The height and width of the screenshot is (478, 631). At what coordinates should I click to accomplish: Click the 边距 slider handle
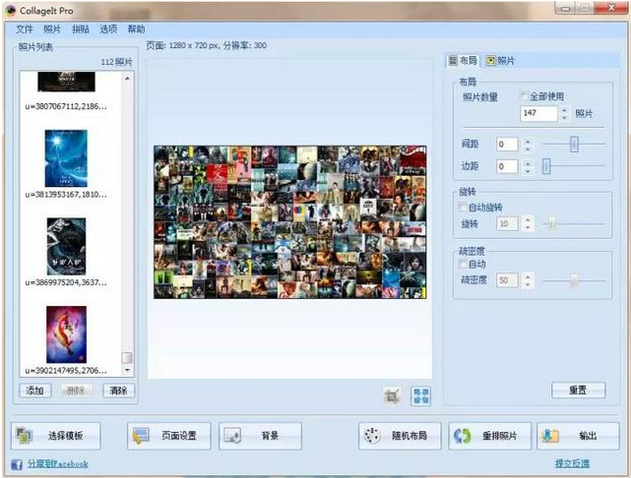tap(546, 166)
